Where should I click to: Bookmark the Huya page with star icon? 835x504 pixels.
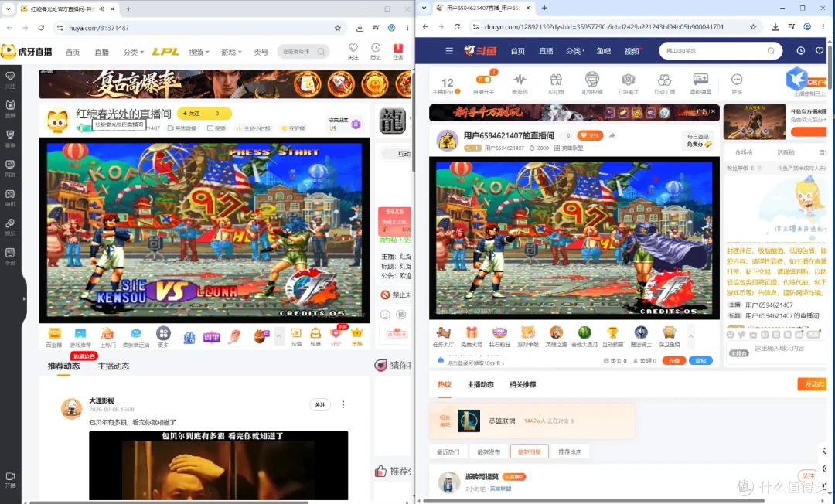338,28
